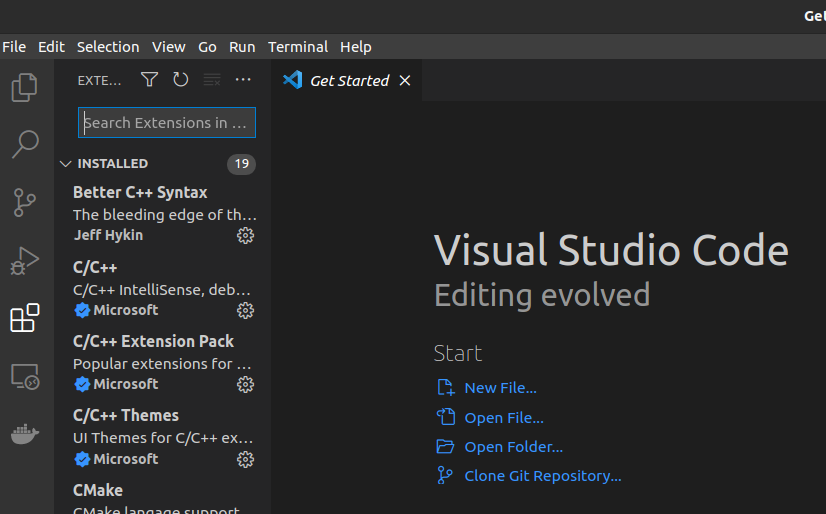
Task: Clear extensions search results icon
Action: pos(212,80)
